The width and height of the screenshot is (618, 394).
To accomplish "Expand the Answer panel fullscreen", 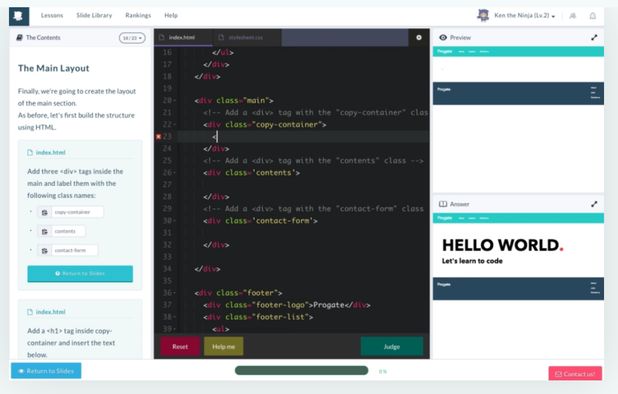I will [594, 204].
